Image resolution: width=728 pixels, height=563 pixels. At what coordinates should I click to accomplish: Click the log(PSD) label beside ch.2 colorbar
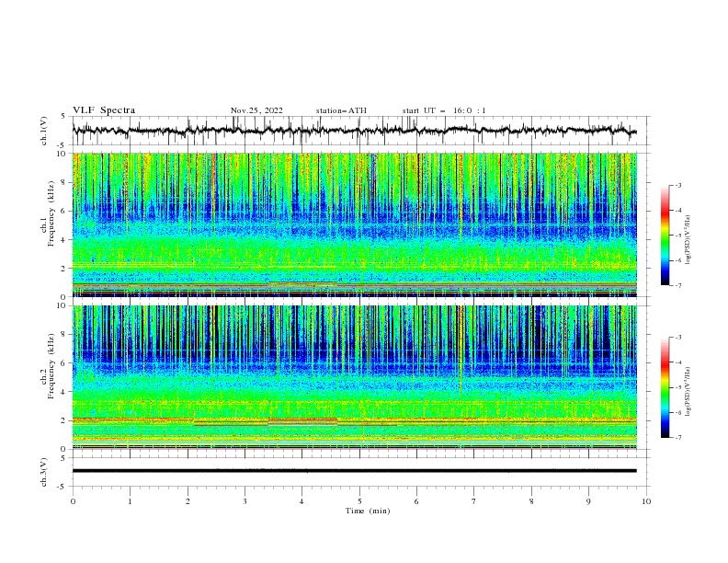pyautogui.click(x=688, y=392)
